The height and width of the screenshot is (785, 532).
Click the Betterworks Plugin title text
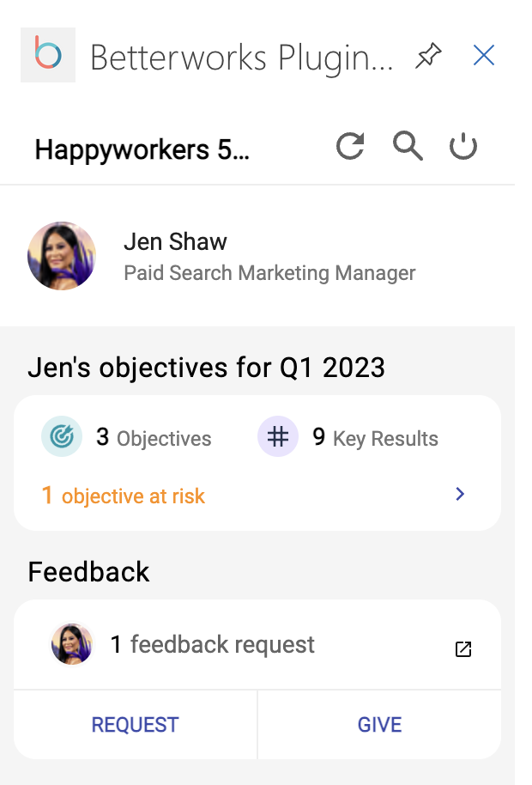pyautogui.click(x=242, y=58)
